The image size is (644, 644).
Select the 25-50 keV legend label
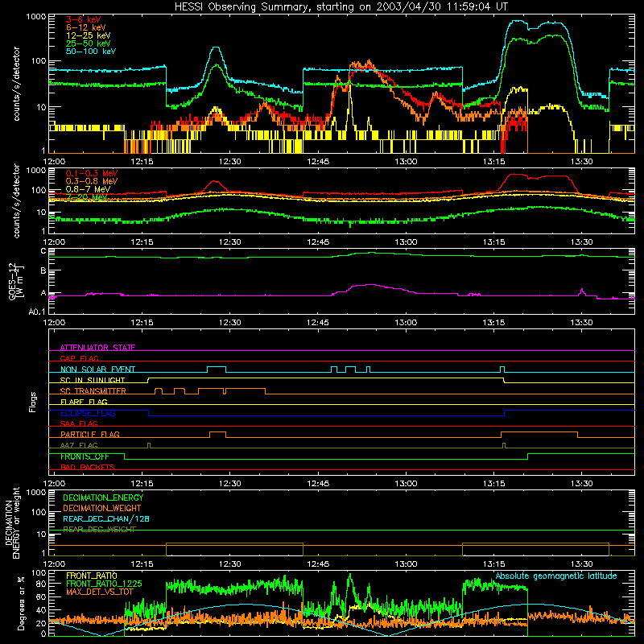(x=89, y=43)
